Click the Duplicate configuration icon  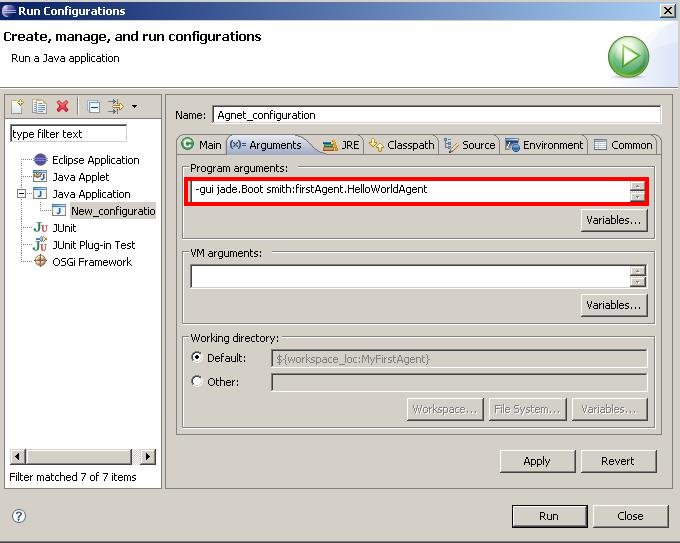click(x=40, y=106)
